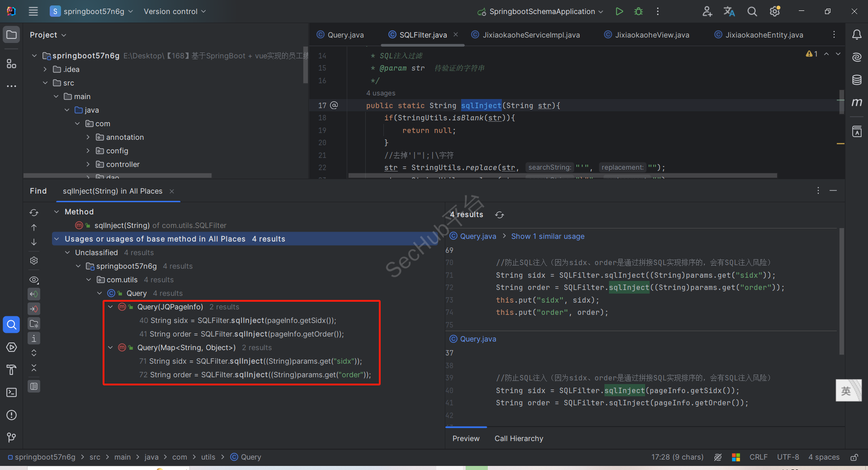Expand the controller package folder

88,164
